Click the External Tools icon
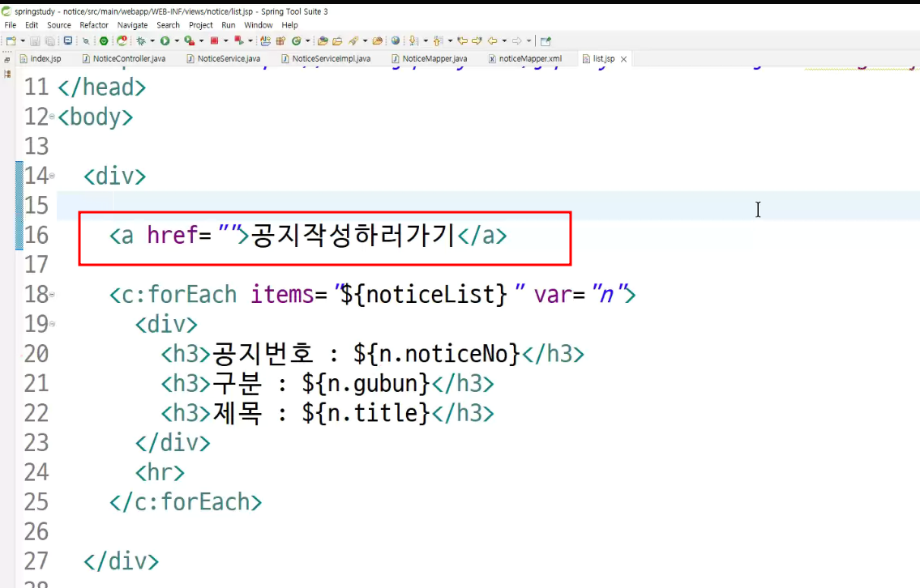 pyautogui.click(x=239, y=40)
